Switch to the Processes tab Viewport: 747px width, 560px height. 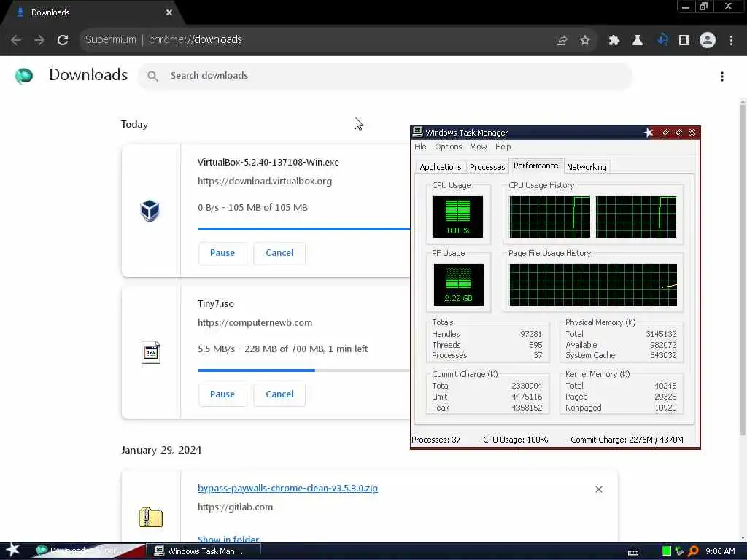[x=487, y=167]
